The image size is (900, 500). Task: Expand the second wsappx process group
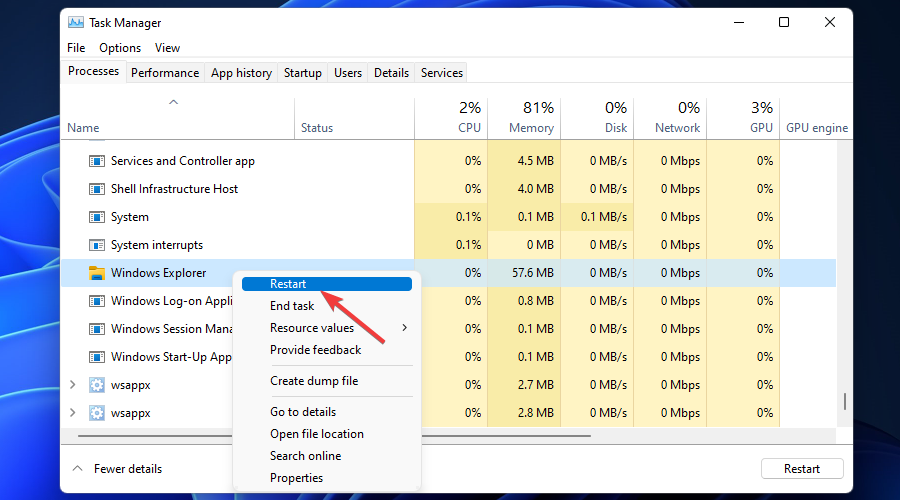73,413
